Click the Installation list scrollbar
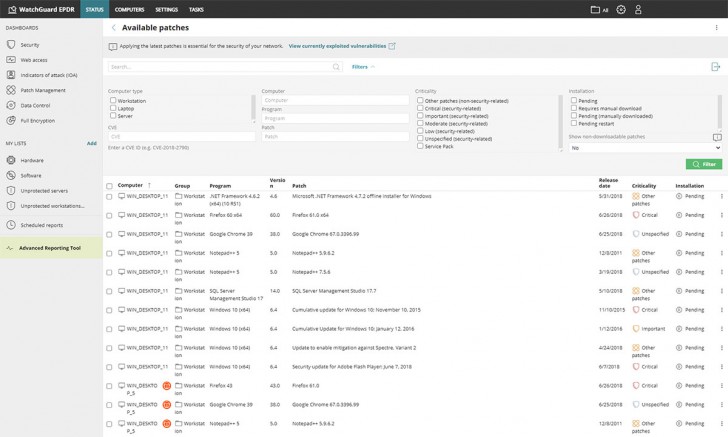 click(x=720, y=113)
